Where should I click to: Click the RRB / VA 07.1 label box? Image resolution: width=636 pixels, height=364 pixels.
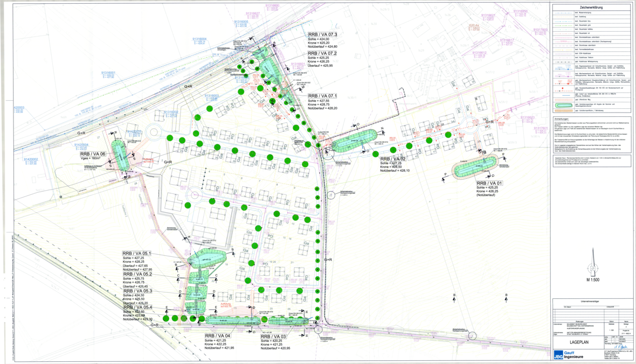click(x=322, y=95)
